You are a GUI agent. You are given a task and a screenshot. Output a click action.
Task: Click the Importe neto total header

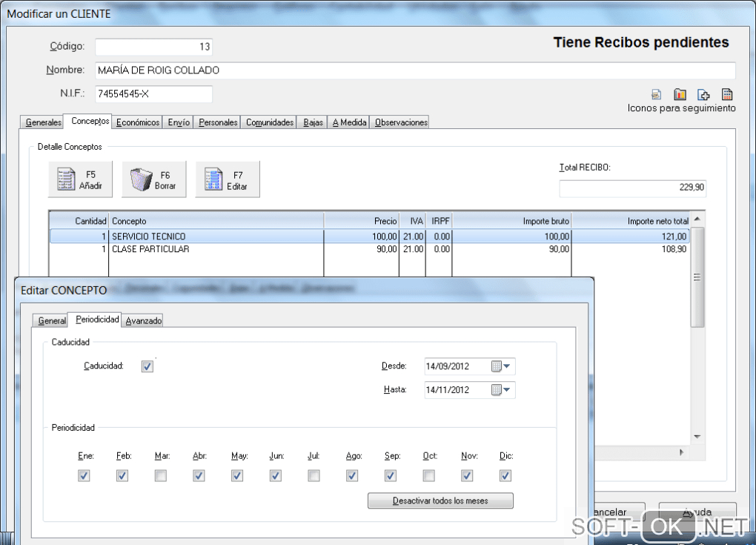(631, 221)
